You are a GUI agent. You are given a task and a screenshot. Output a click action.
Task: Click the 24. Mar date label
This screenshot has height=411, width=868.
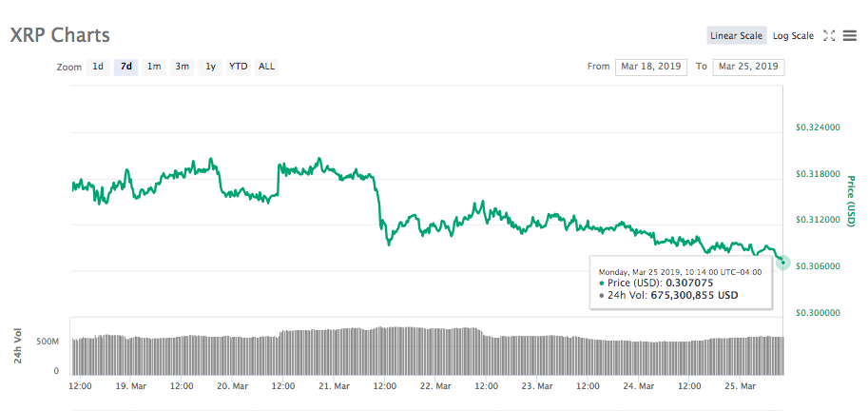click(x=638, y=385)
